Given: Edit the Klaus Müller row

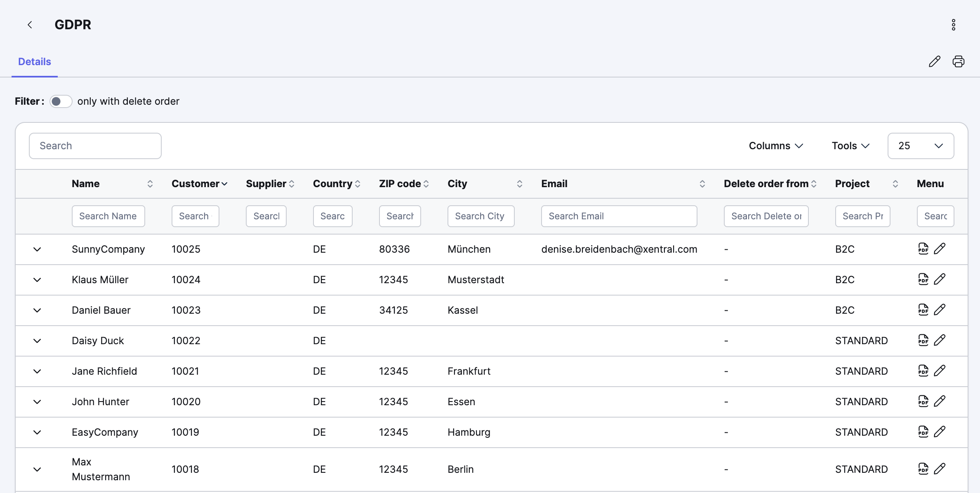Looking at the screenshot, I should (940, 279).
